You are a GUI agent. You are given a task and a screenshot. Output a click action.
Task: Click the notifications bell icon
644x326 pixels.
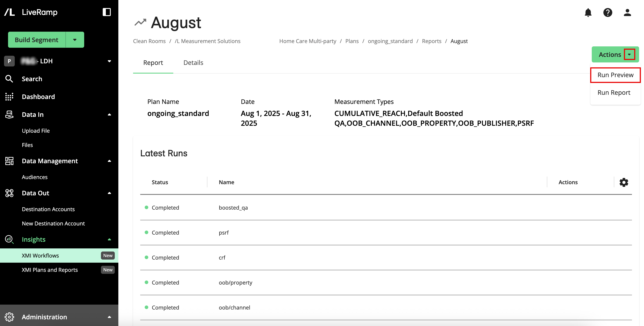588,12
